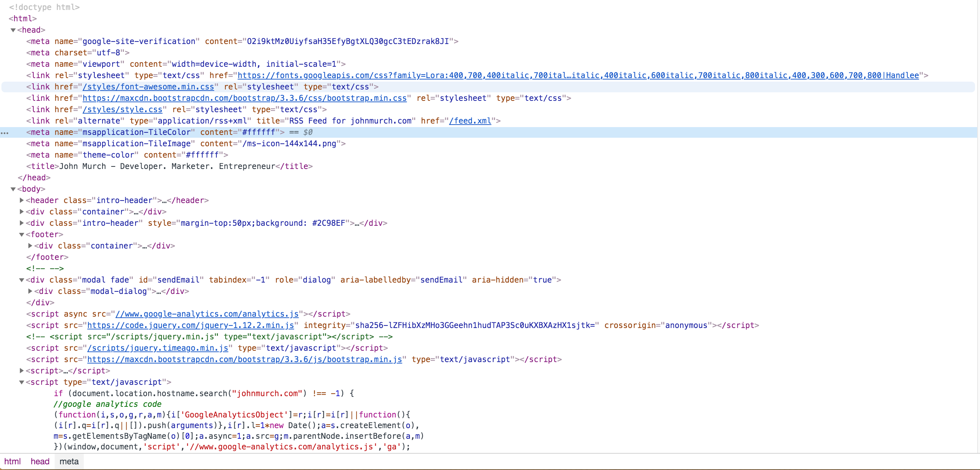Open the font-awesome.min.css link
The width and height of the screenshot is (980, 470).
[x=148, y=87]
